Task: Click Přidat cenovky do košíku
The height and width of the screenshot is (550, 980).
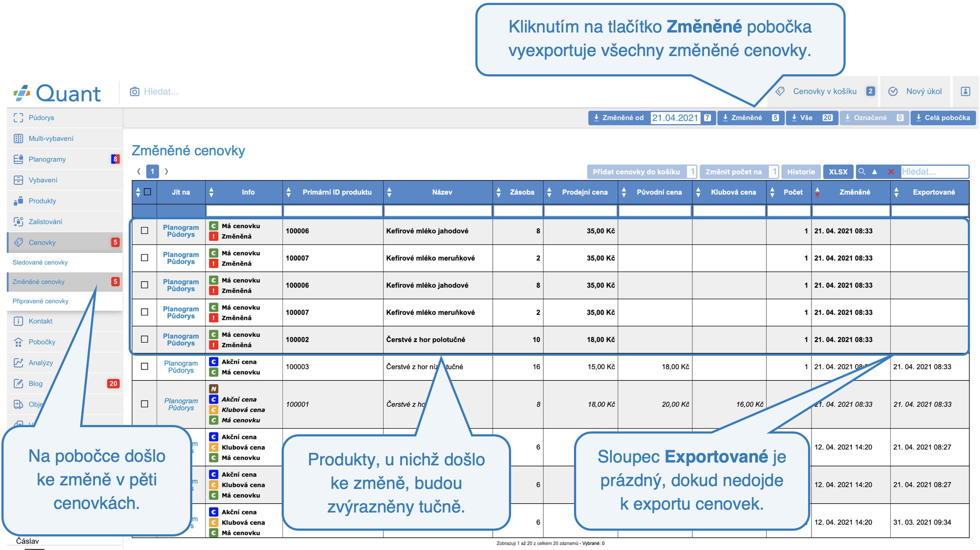Action: click(x=637, y=172)
